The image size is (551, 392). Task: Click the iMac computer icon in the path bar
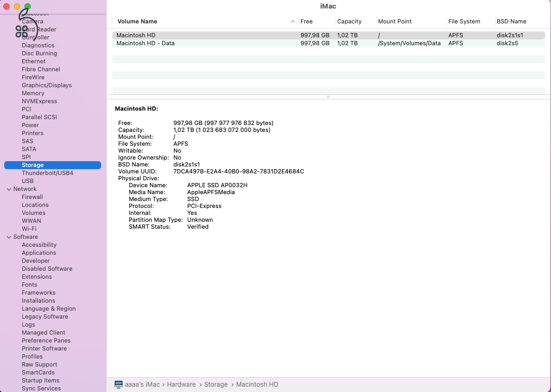[x=119, y=384]
